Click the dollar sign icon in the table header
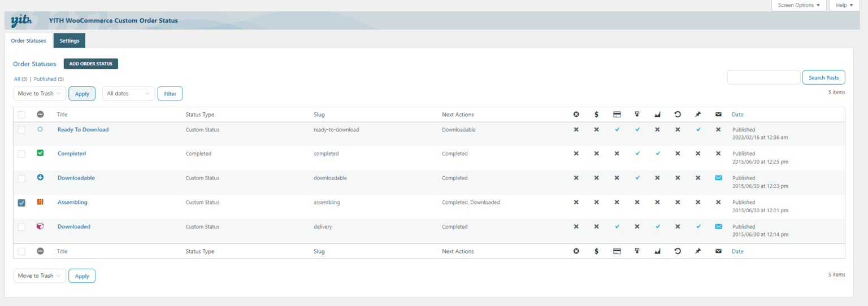This screenshot has width=868, height=306. pos(596,115)
